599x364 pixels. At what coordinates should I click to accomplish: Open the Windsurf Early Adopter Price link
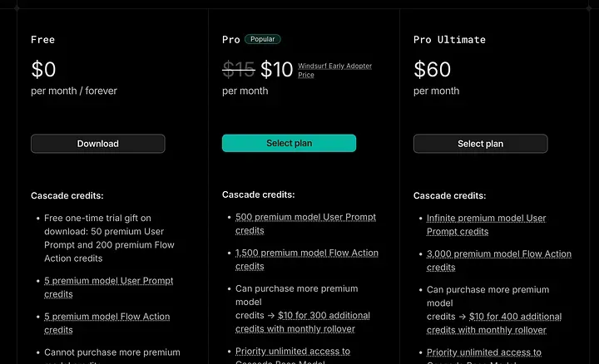334,70
